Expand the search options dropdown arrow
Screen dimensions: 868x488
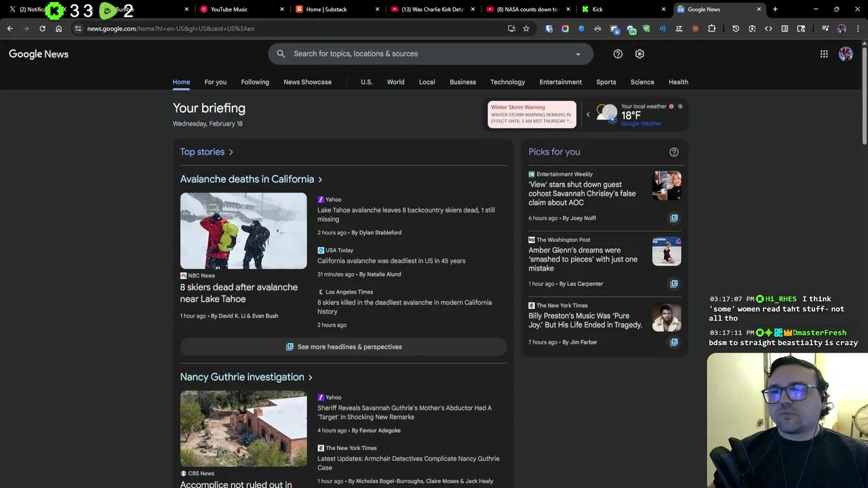pyautogui.click(x=578, y=54)
